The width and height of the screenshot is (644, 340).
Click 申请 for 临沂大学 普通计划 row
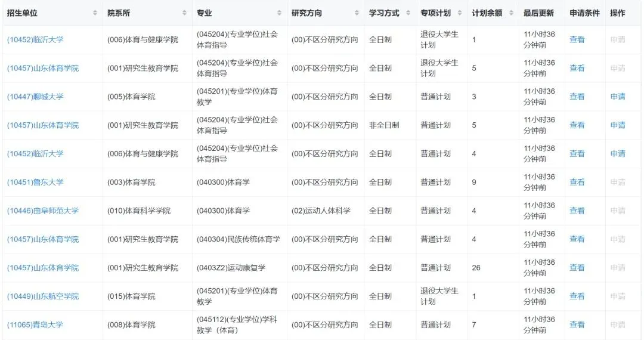coord(618,153)
